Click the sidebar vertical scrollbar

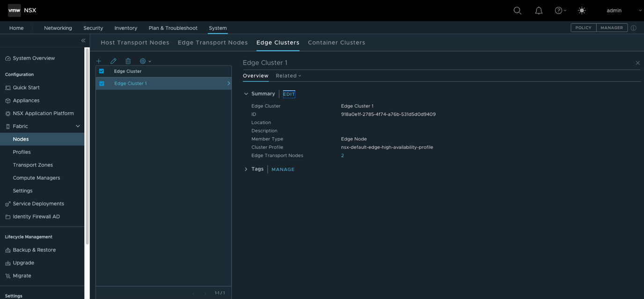(87, 146)
